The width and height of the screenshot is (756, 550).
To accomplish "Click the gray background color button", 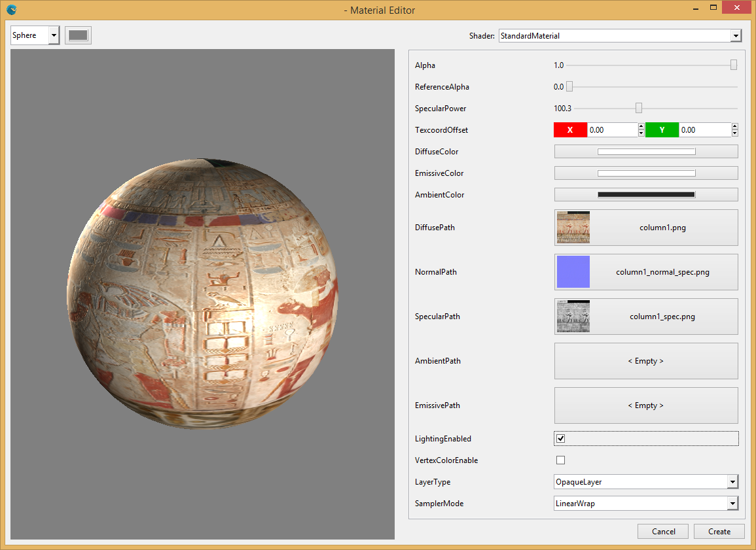I will [x=78, y=35].
